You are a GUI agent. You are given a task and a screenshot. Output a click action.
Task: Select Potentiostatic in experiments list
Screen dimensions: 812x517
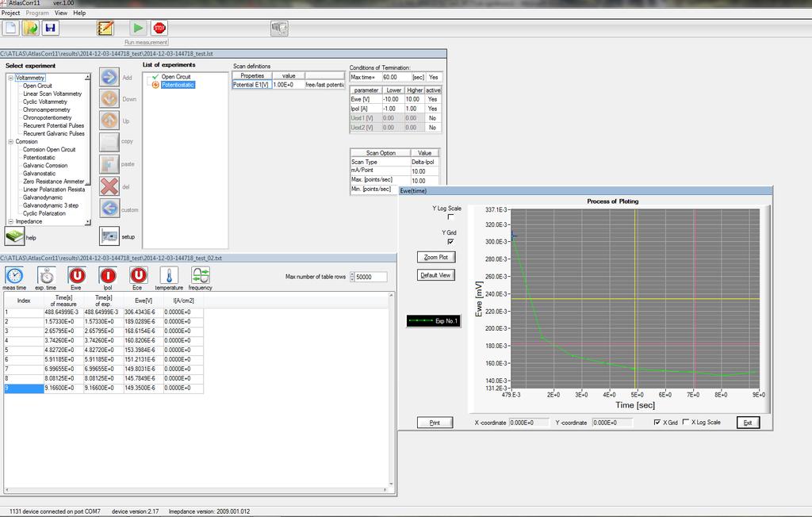[178, 85]
